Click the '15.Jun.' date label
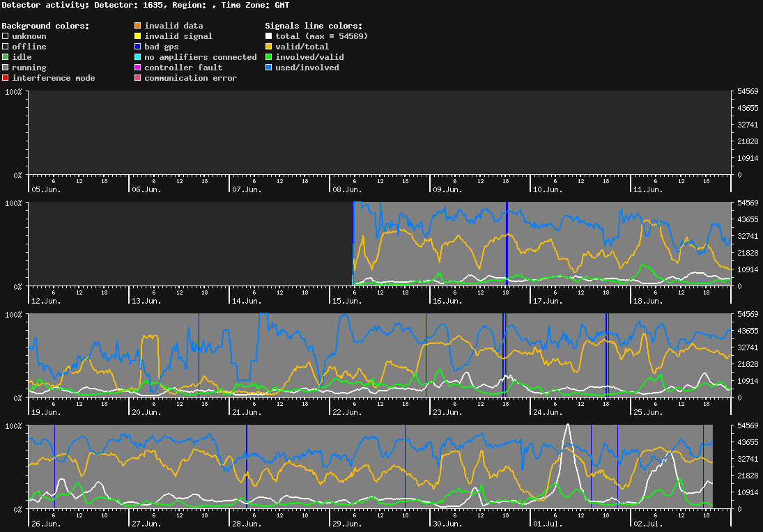Viewport: 763px width, 532px height. point(347,301)
